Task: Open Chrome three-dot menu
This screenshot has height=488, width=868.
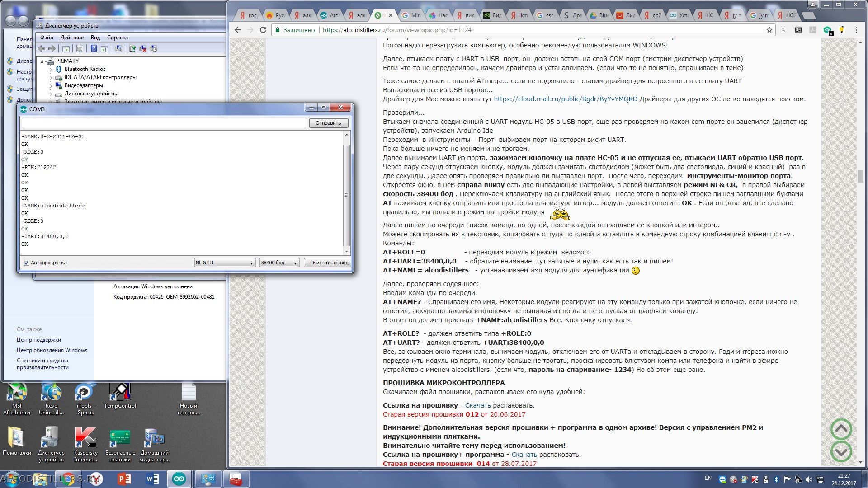Action: click(x=856, y=30)
